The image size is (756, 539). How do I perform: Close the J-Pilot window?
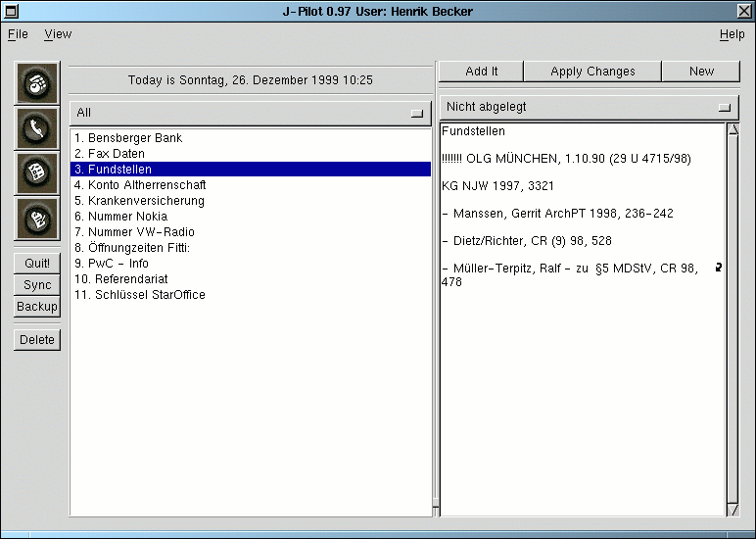743,11
